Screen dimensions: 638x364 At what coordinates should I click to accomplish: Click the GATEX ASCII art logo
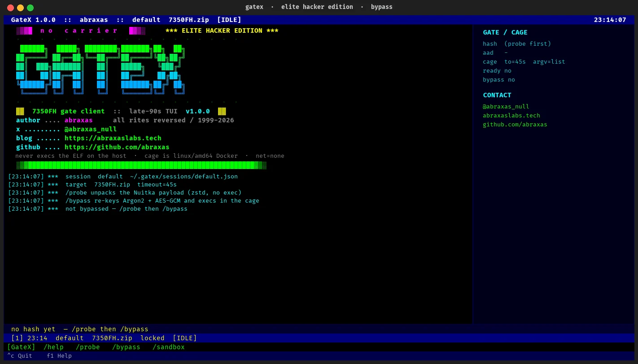(x=101, y=69)
